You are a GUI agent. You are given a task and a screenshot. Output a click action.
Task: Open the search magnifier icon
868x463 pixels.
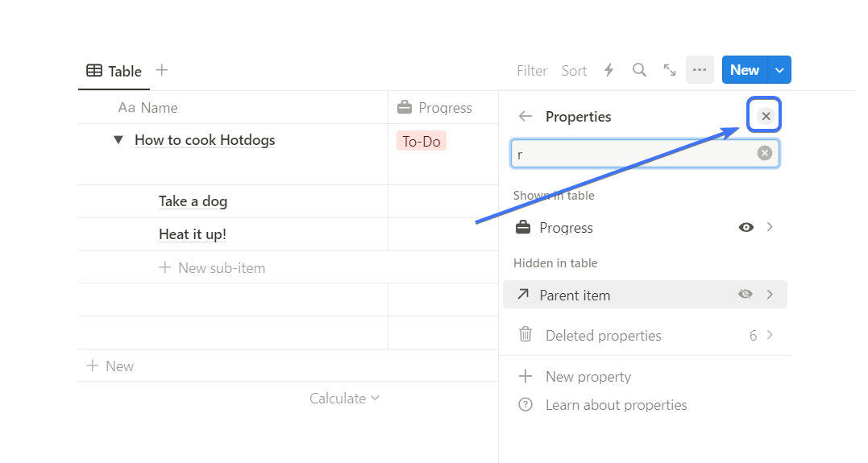pos(639,70)
